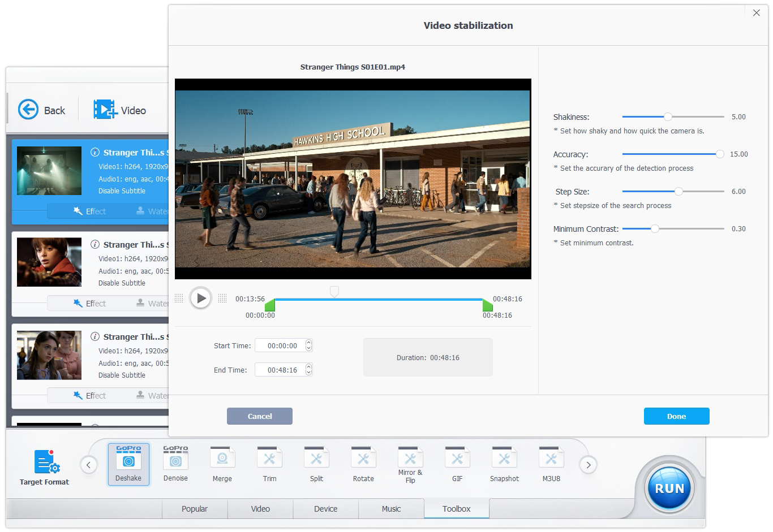773x532 pixels.
Task: Click the Done button
Action: tap(676, 416)
